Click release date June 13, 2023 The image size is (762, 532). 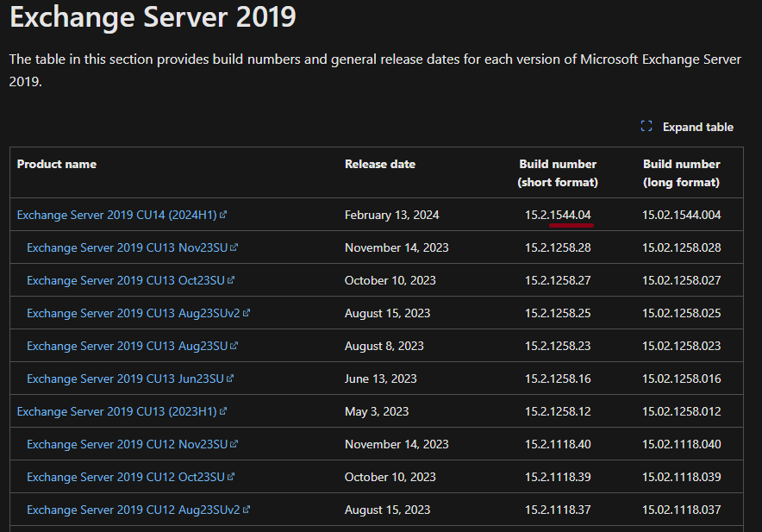pyautogui.click(x=380, y=379)
